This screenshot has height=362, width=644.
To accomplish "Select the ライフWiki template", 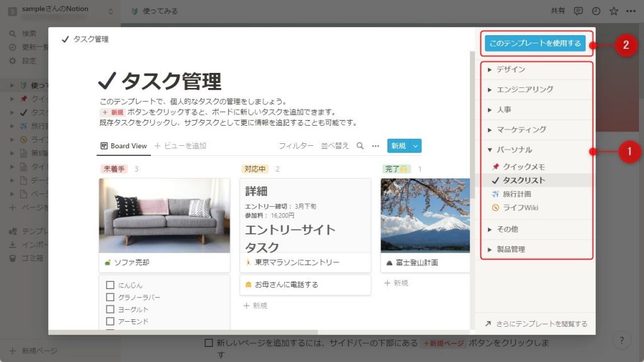I will 536,207.
